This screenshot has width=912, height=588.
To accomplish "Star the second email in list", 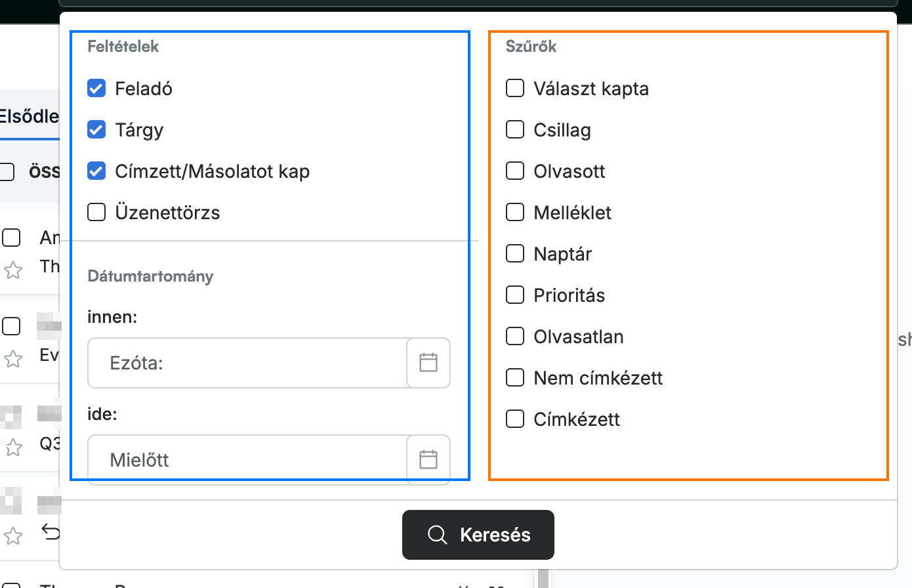I will coord(13,359).
